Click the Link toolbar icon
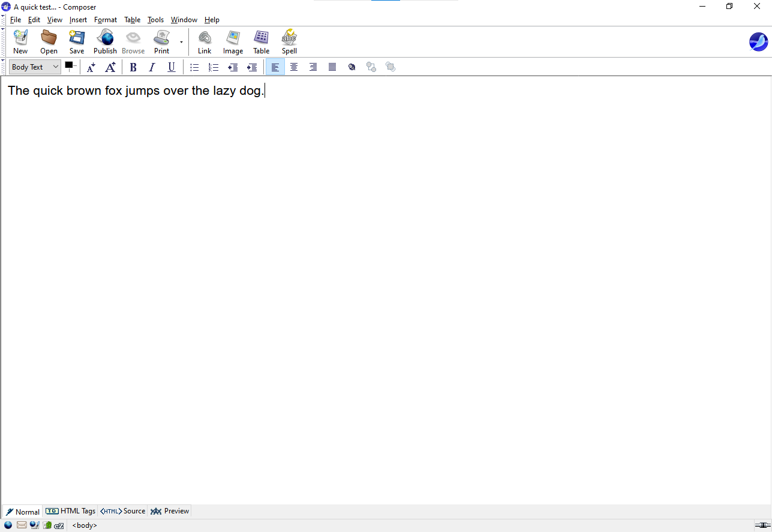The image size is (772, 532). (x=205, y=42)
